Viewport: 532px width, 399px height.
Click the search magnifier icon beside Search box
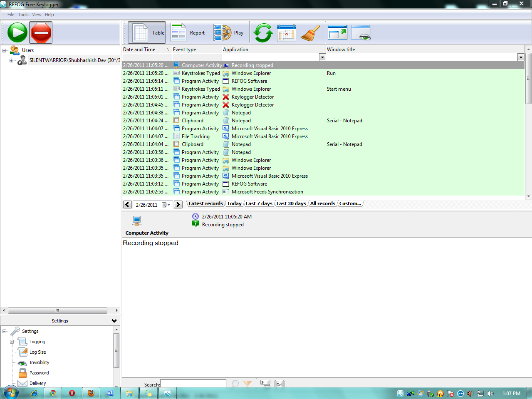235,384
